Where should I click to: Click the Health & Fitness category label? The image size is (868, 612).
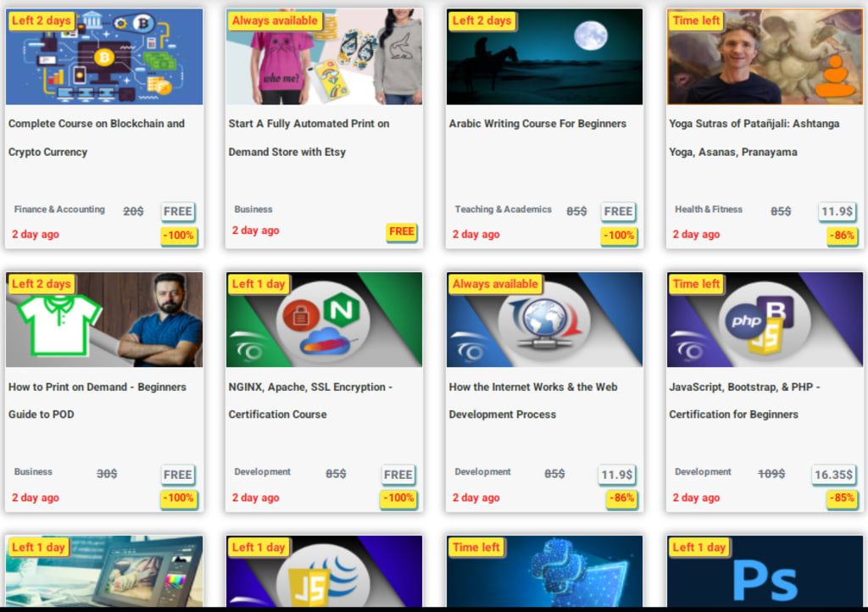pos(708,209)
